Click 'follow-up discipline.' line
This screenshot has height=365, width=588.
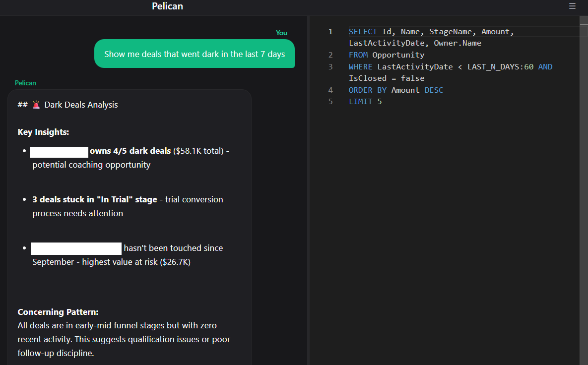[56, 353]
